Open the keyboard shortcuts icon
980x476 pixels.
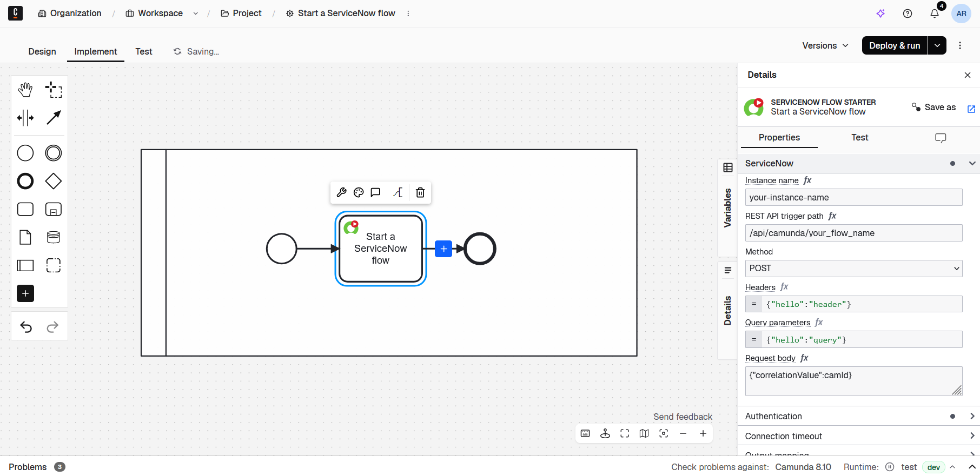coord(585,433)
